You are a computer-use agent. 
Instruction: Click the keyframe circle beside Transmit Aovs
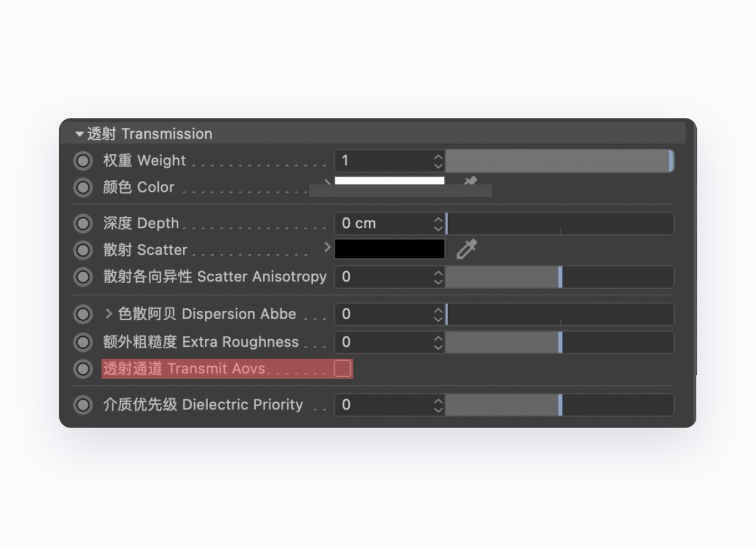click(83, 369)
